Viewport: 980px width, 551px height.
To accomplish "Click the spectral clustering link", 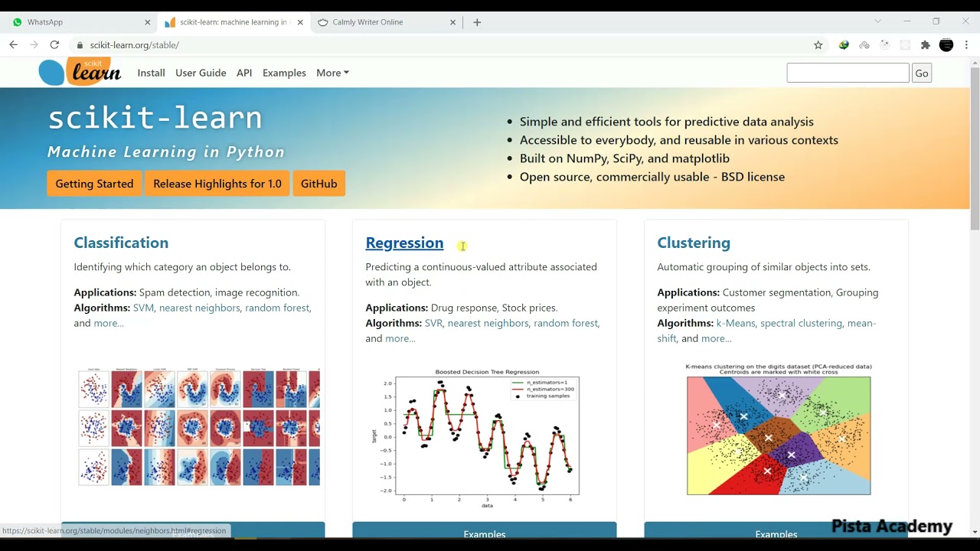I will click(801, 323).
